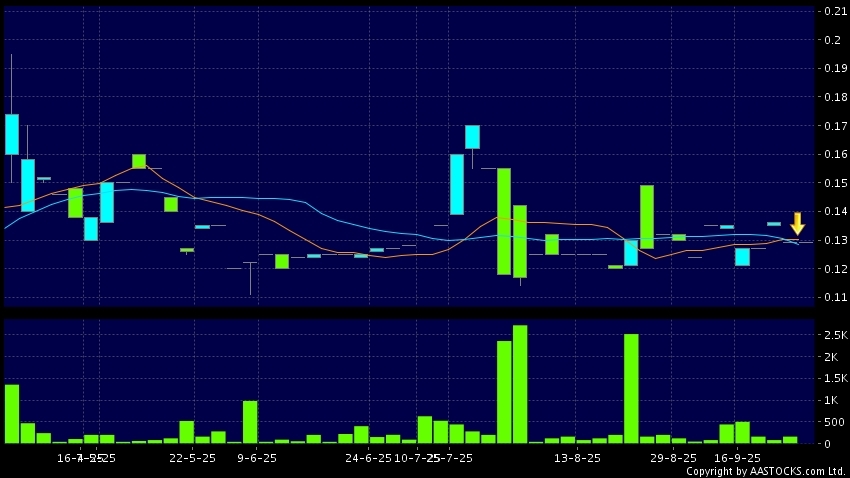The height and width of the screenshot is (478, 850).
Task: Click the 0.11 price axis label
Action: (x=833, y=297)
